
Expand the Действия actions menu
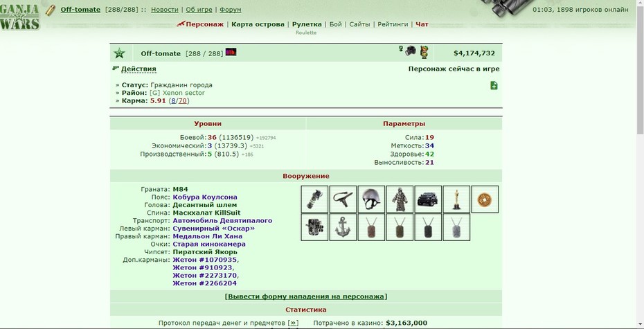138,69
